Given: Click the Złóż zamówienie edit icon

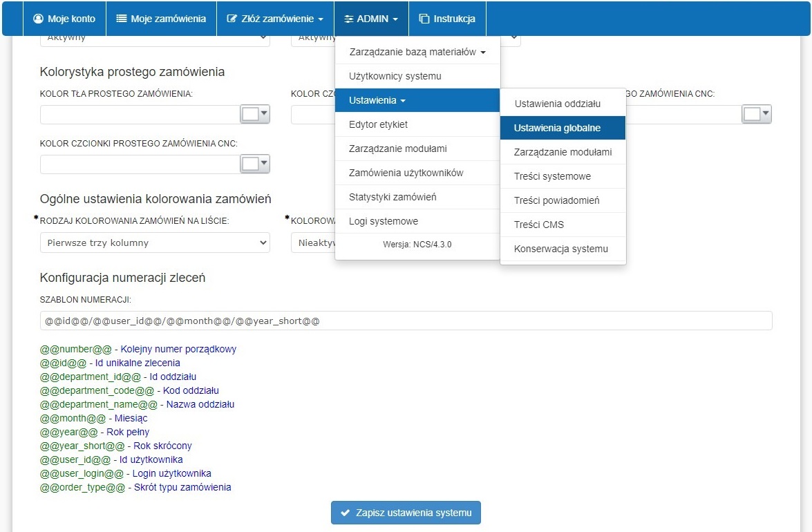Looking at the screenshot, I should 232,19.
